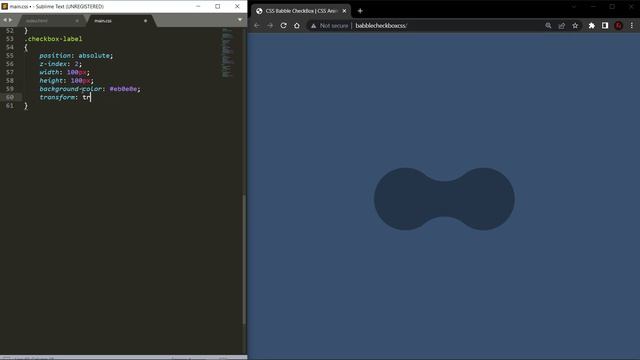The width and height of the screenshot is (640, 360).
Task: Go to the previous Sublime tab arrow
Action: point(4,20)
